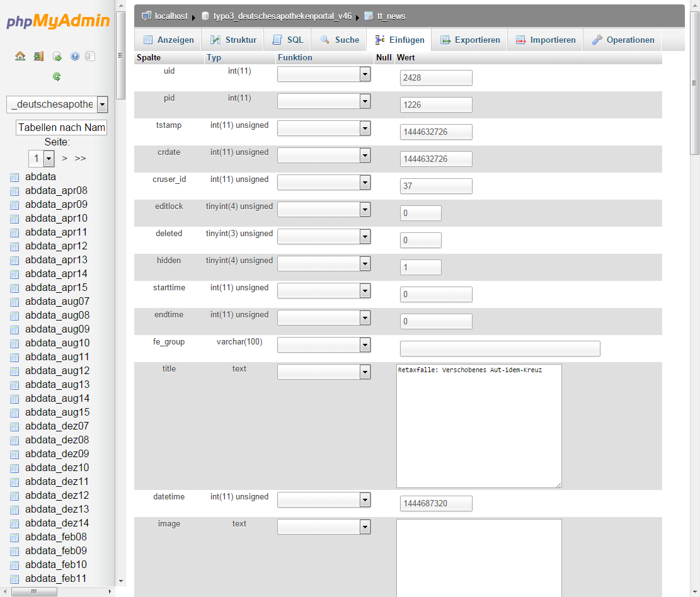Expand the function dropdown for title

pos(364,372)
